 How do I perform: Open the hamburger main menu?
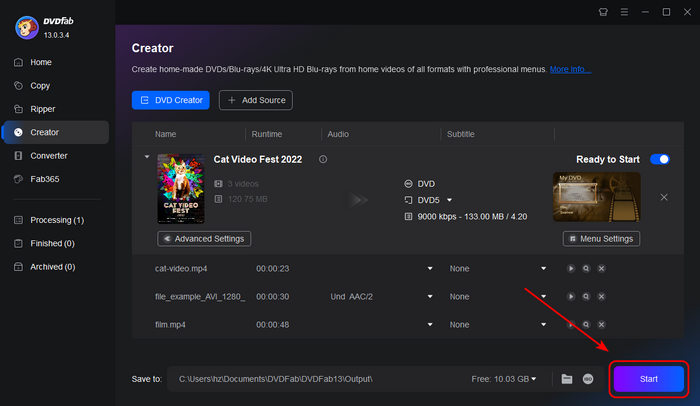tap(624, 12)
